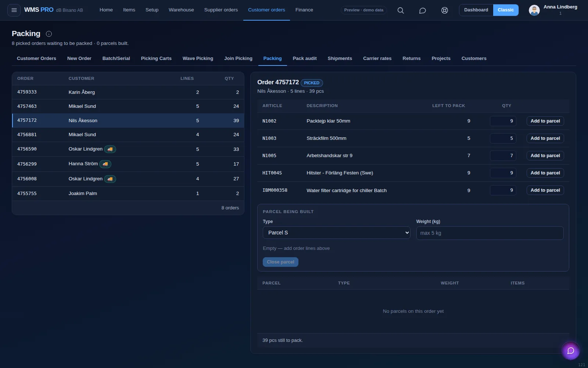Open the Wave Picking tab
This screenshot has width=588, height=368.
click(x=198, y=59)
